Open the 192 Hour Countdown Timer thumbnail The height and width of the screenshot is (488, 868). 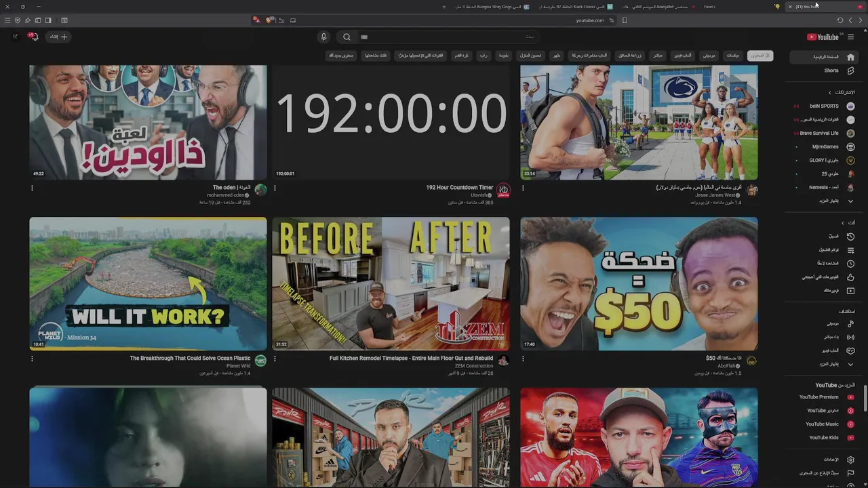(391, 122)
